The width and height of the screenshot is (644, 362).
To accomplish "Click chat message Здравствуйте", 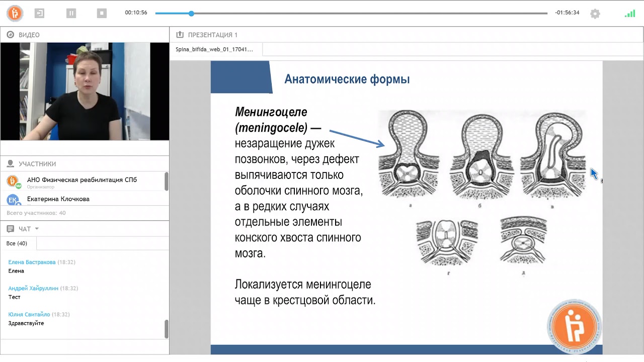I will click(26, 323).
